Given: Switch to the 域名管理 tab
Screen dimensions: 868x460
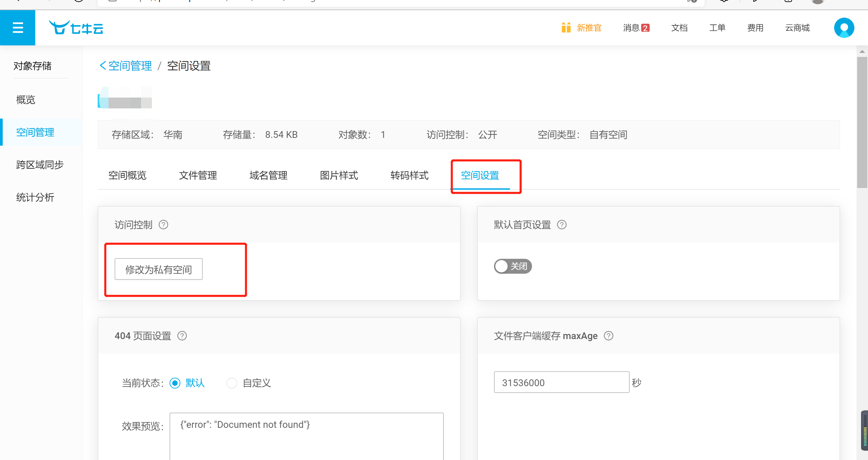Looking at the screenshot, I should pos(268,175).
